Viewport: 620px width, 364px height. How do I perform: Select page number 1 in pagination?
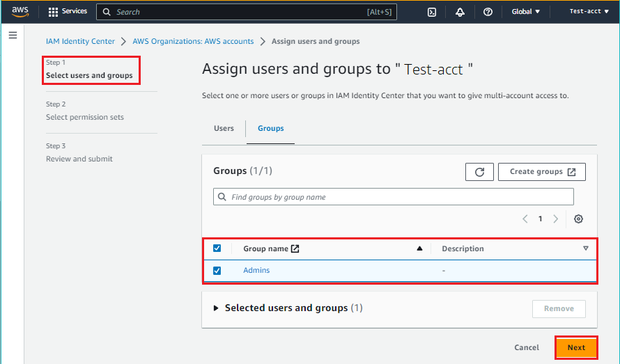(x=540, y=219)
